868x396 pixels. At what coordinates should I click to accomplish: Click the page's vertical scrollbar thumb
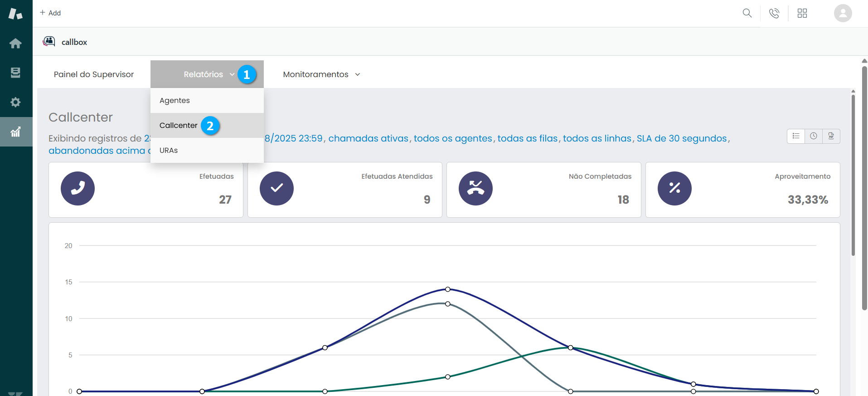(864, 188)
